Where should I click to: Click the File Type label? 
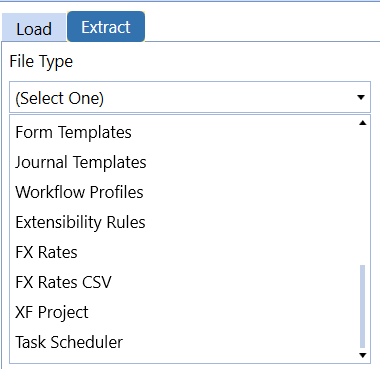41,62
